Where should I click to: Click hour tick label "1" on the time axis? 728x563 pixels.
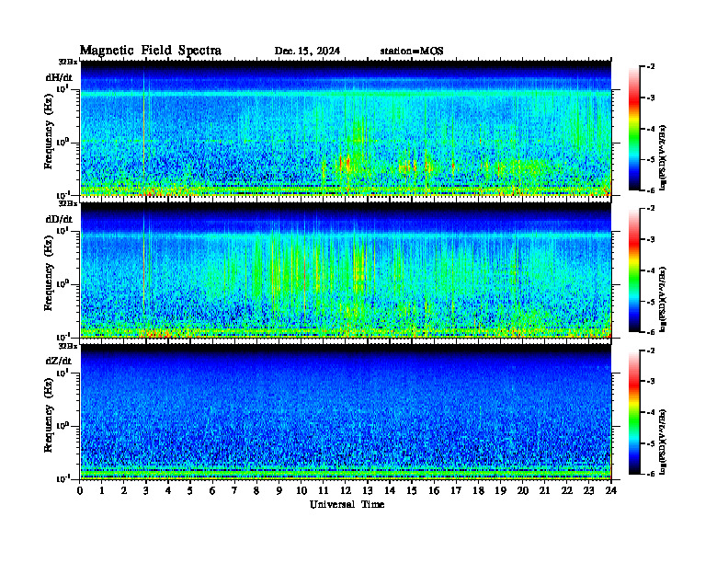[102, 490]
